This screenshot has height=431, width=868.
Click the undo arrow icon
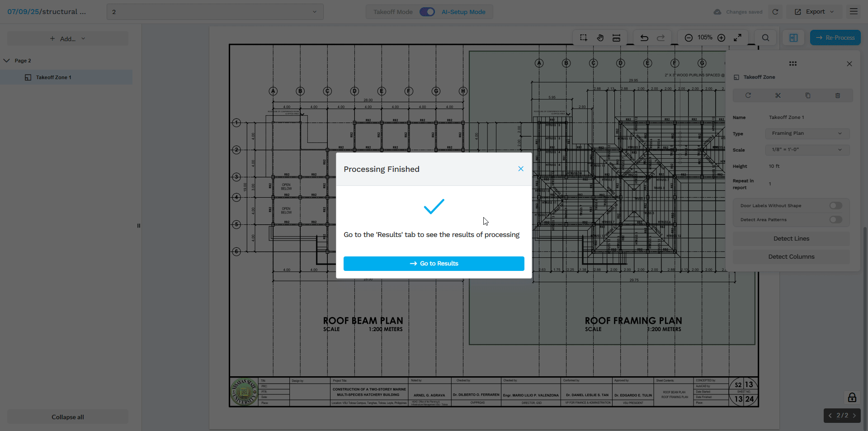coord(644,38)
